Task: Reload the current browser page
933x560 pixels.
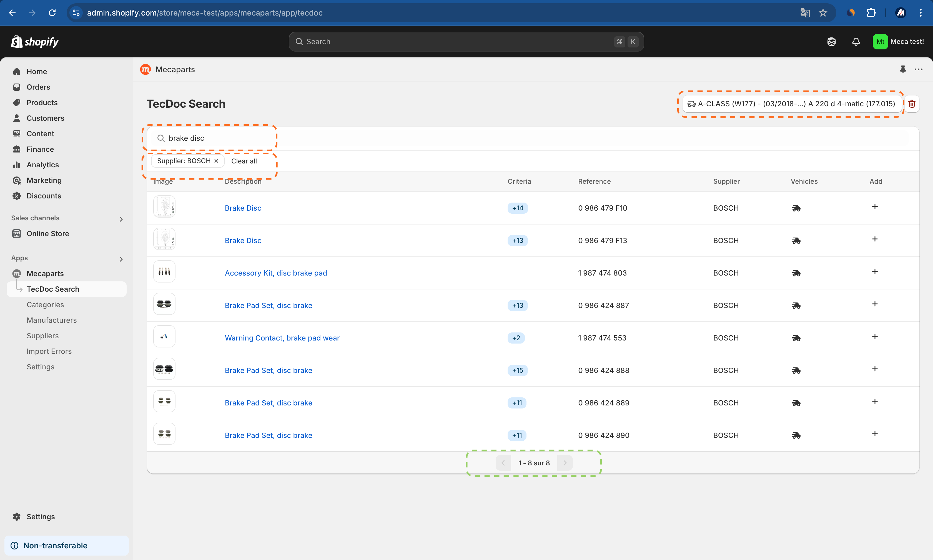Action: point(52,12)
